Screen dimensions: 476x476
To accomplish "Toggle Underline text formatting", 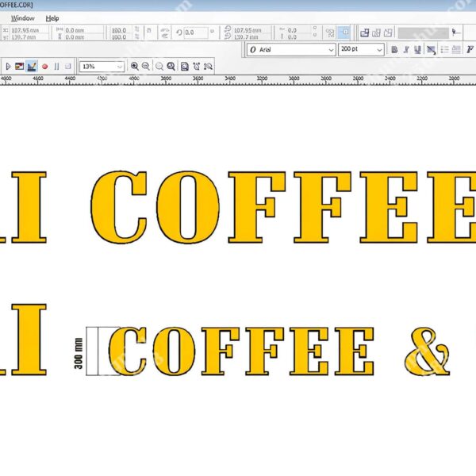I will (418, 50).
